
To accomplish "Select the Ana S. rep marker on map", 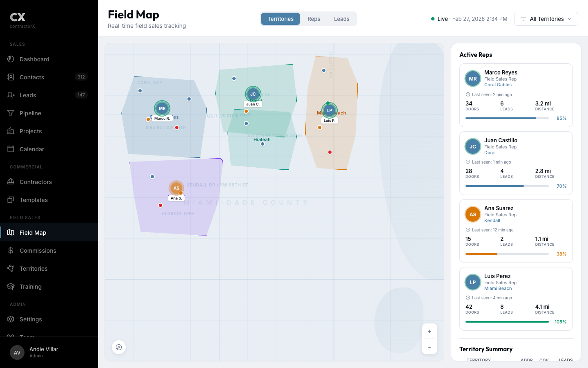I will [176, 188].
